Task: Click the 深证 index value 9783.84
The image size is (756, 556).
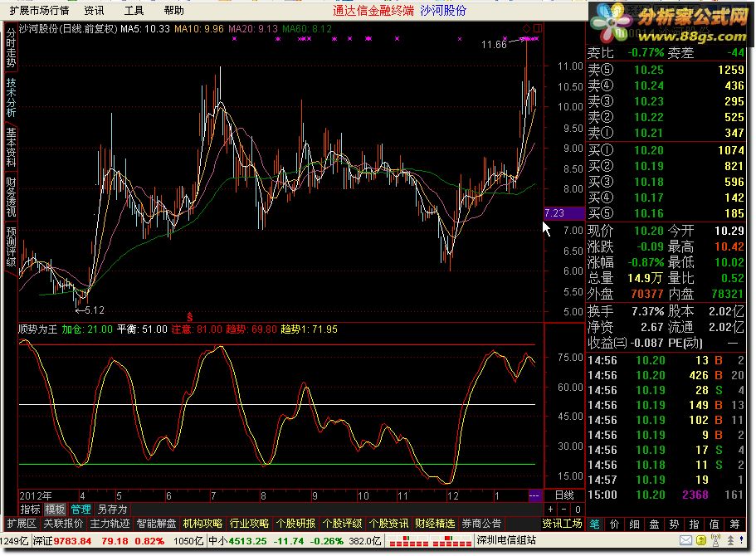Action: 72,541
